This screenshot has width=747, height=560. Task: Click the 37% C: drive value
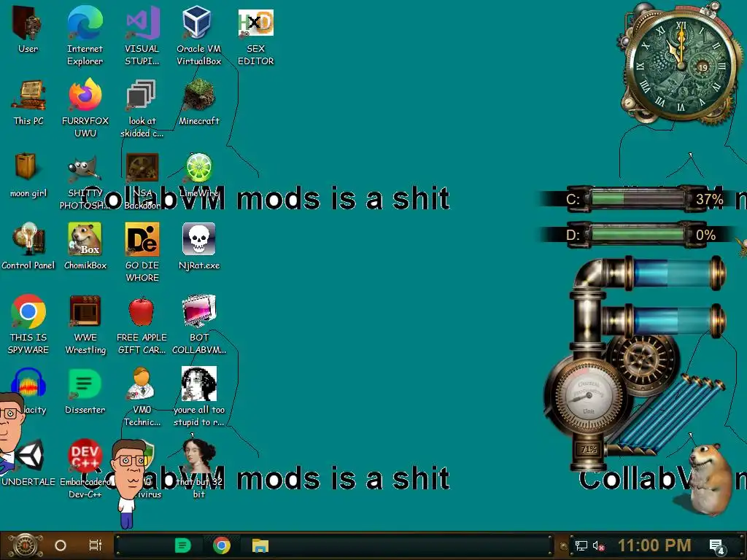click(709, 199)
